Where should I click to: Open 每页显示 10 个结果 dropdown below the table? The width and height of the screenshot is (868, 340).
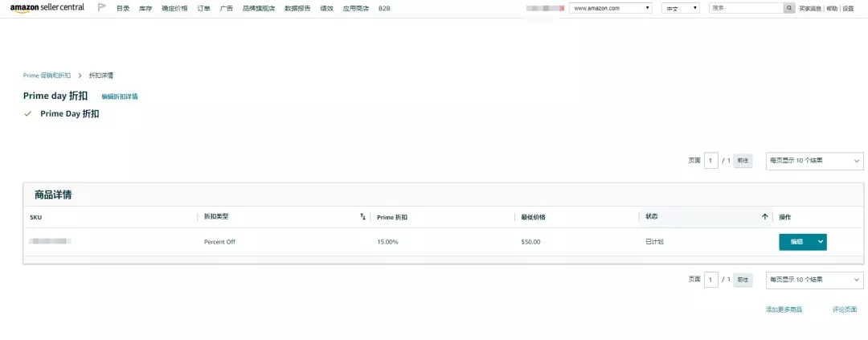point(814,280)
